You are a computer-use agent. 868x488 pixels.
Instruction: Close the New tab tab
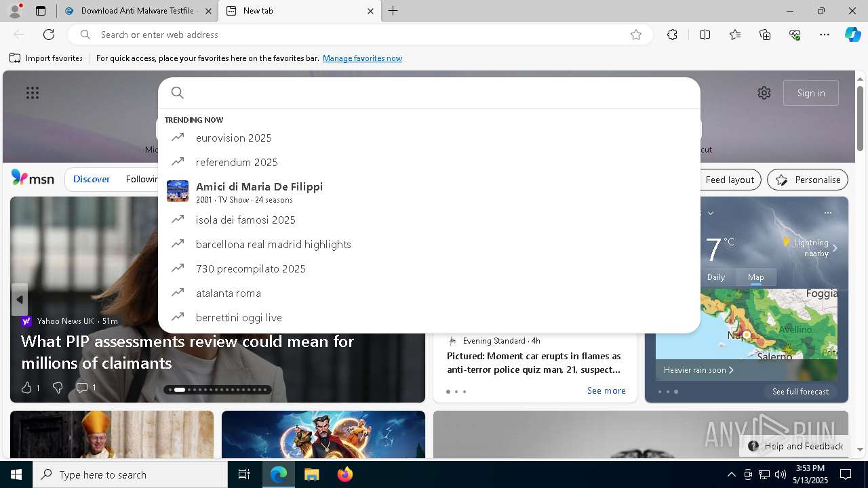point(370,11)
